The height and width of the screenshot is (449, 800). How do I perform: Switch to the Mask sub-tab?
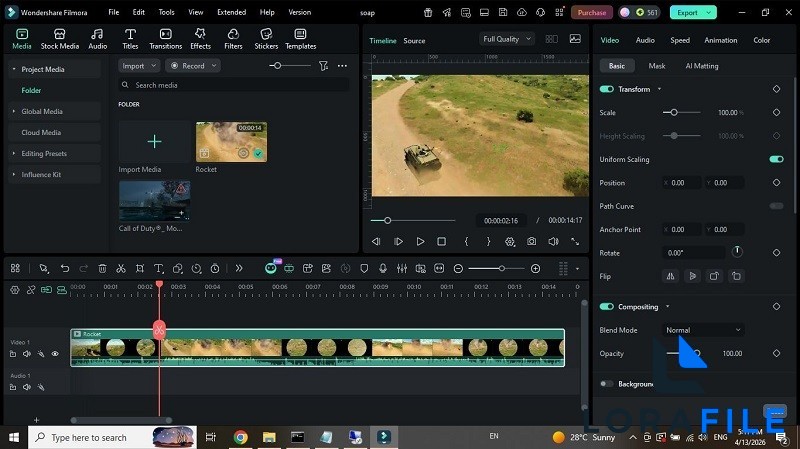click(657, 66)
